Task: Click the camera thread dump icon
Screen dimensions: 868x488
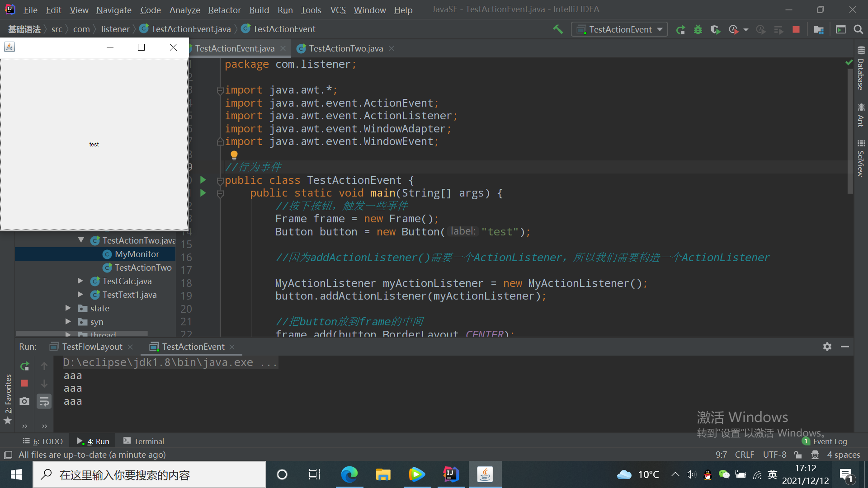Action: click(x=24, y=401)
